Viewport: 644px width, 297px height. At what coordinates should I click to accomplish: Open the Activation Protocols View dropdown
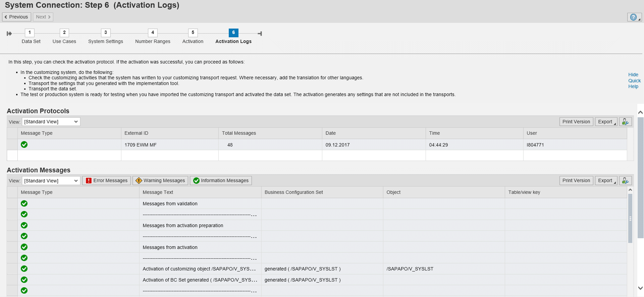coord(51,122)
